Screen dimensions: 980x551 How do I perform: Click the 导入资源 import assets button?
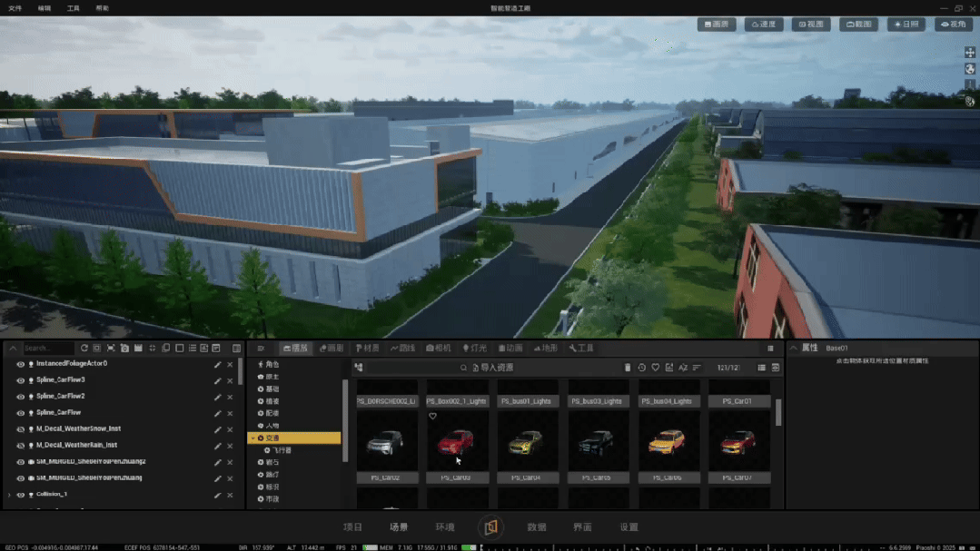pyautogui.click(x=492, y=368)
